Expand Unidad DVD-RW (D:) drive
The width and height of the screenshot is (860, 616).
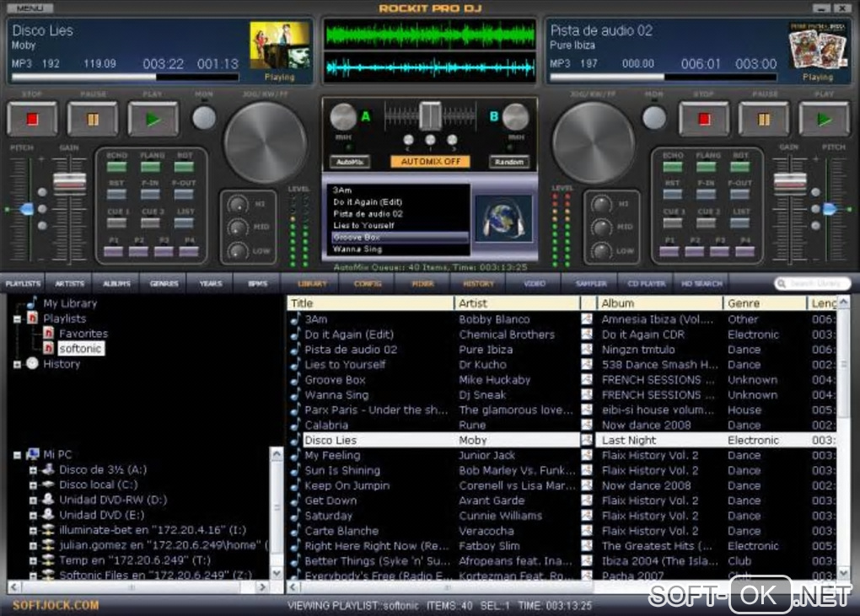pos(33,501)
